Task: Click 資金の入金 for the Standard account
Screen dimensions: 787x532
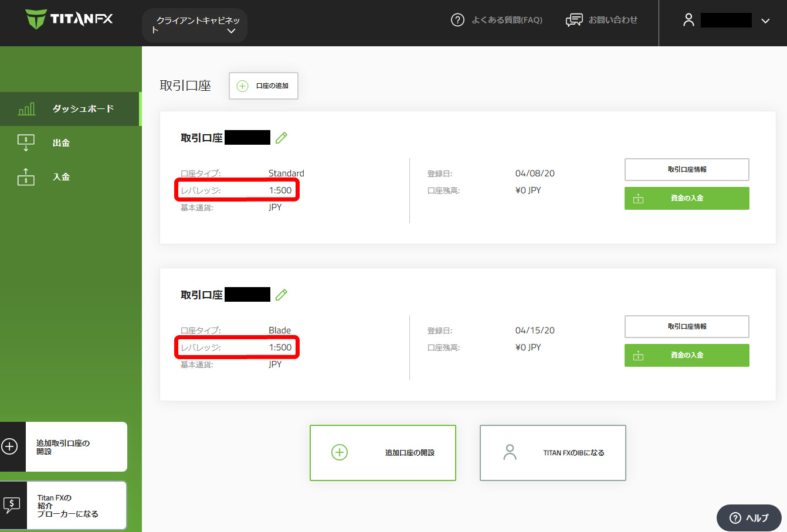Action: click(x=687, y=198)
